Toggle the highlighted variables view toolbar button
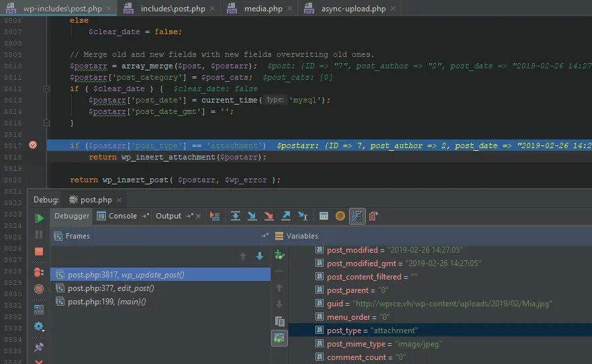The image size is (592, 364). pyautogui.click(x=357, y=216)
